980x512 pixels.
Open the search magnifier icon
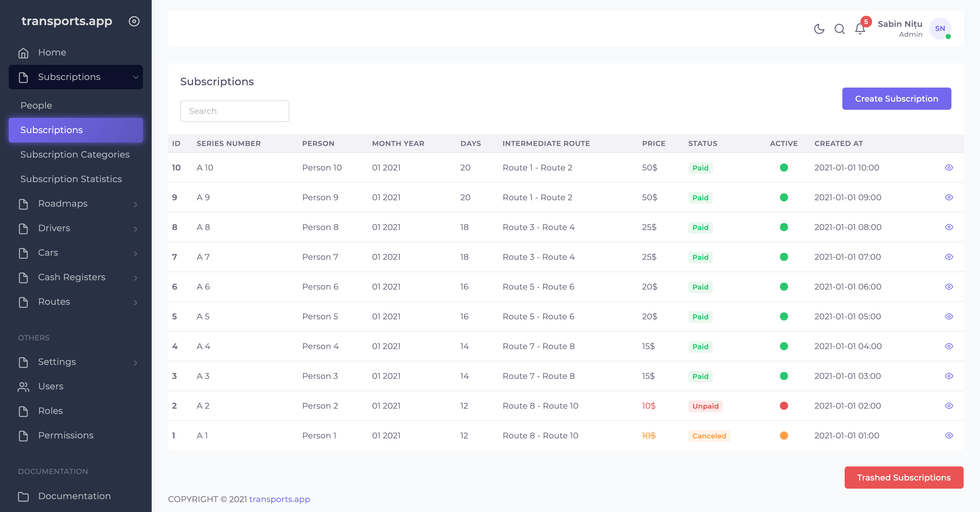839,29
